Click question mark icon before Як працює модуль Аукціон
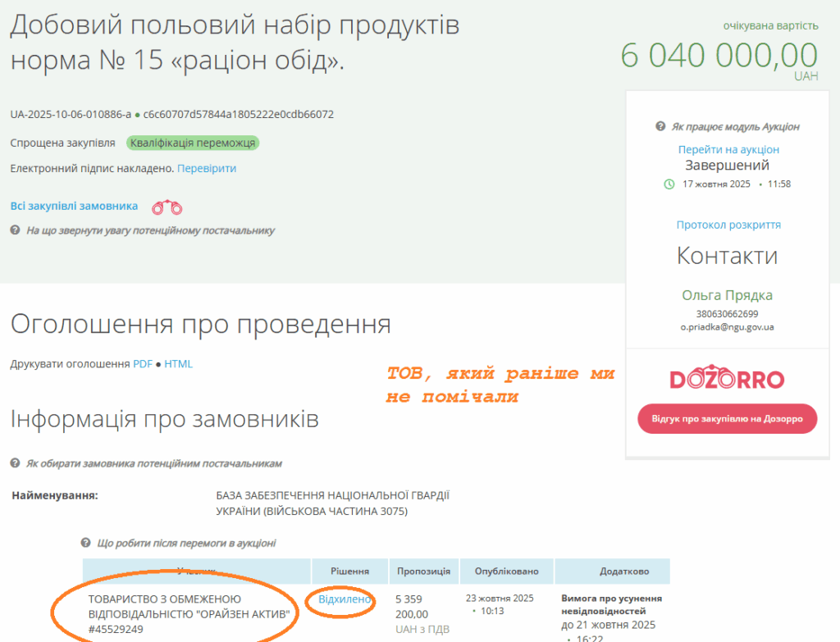Screen dimensions: 840x642 click(660, 127)
